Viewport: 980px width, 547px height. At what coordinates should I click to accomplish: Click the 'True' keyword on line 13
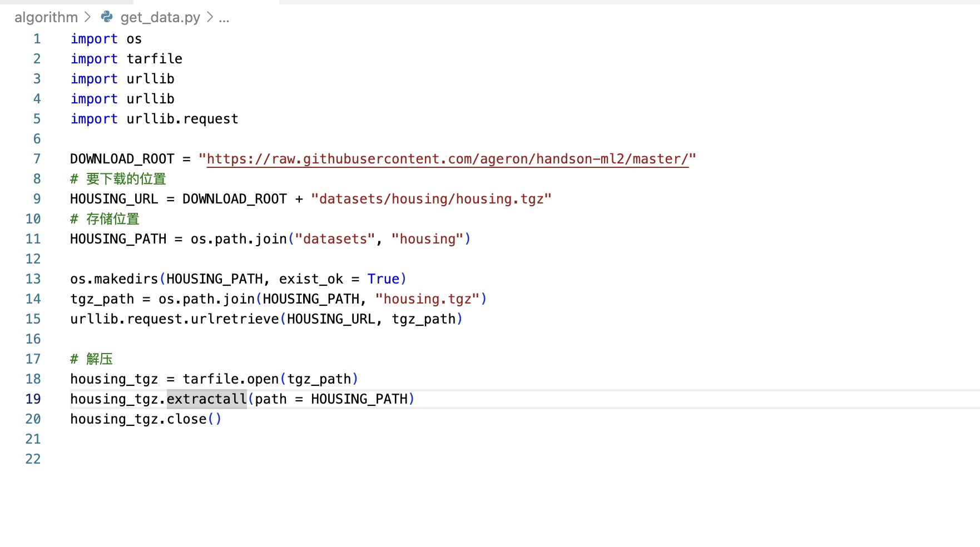[x=383, y=279]
